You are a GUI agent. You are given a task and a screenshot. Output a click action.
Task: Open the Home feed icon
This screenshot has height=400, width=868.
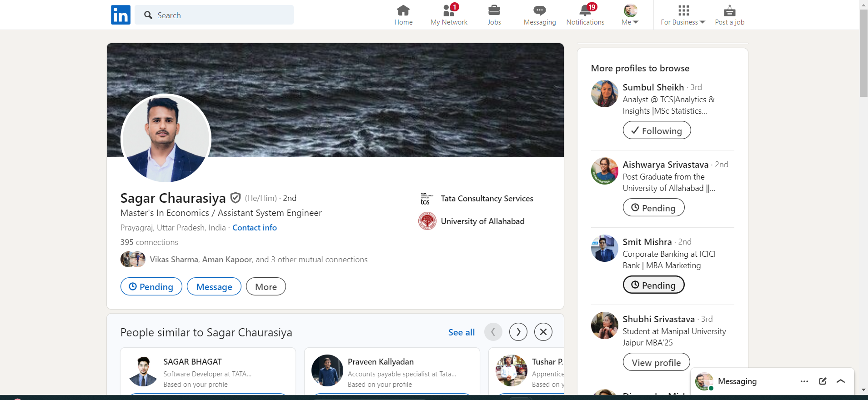(x=403, y=11)
